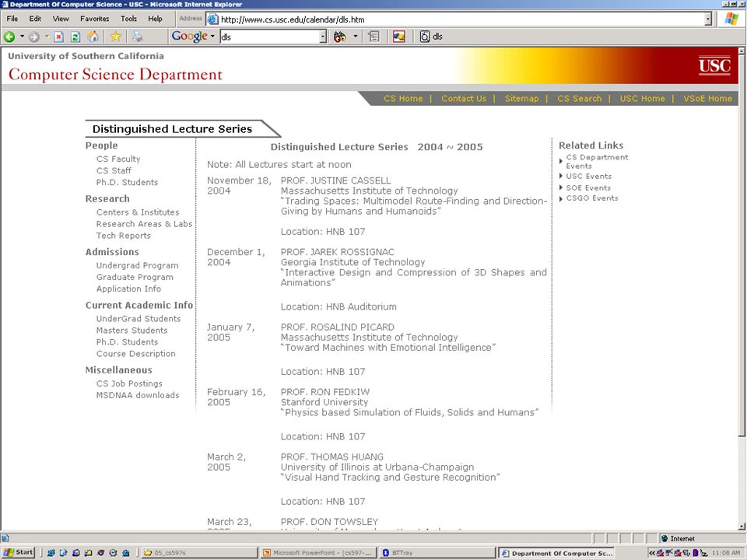This screenshot has width=747, height=560.
Task: Click the Windows flag throbber icon
Action: pyautogui.click(x=731, y=19)
